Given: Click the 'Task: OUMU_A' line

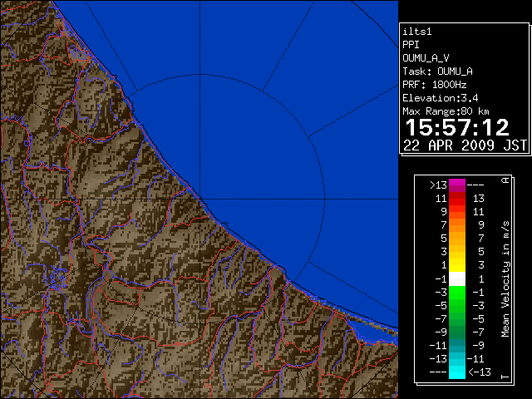Looking at the screenshot, I should coord(438,71).
